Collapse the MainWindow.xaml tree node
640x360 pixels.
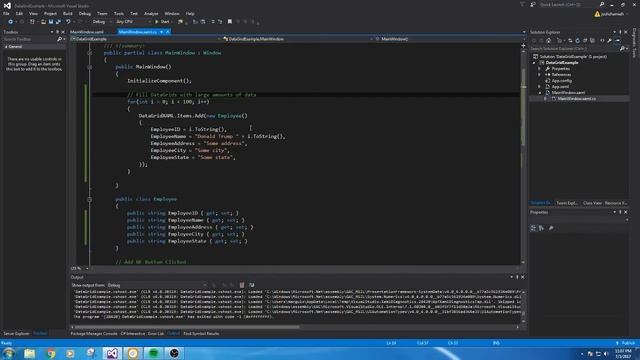pyautogui.click(x=540, y=93)
